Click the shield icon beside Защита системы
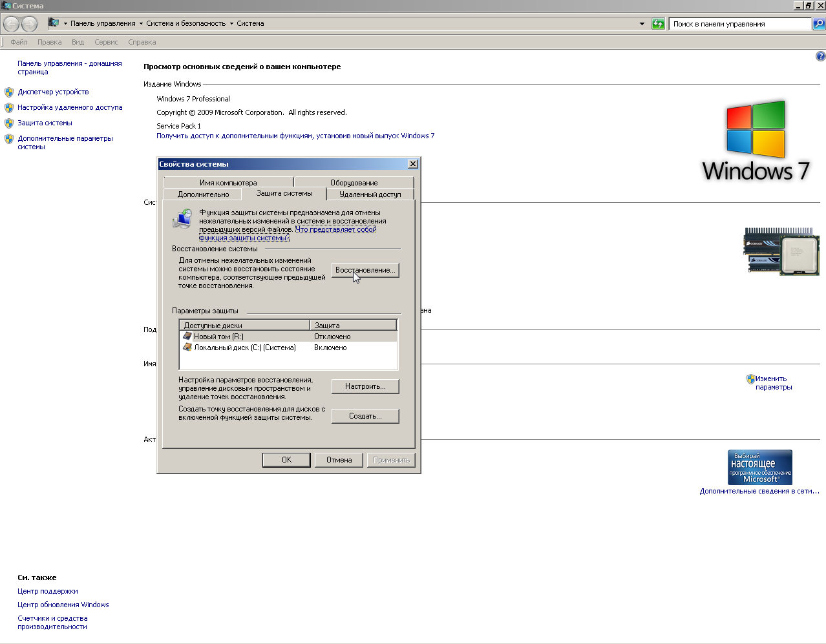Viewport: 826px width, 644px height. (x=9, y=123)
